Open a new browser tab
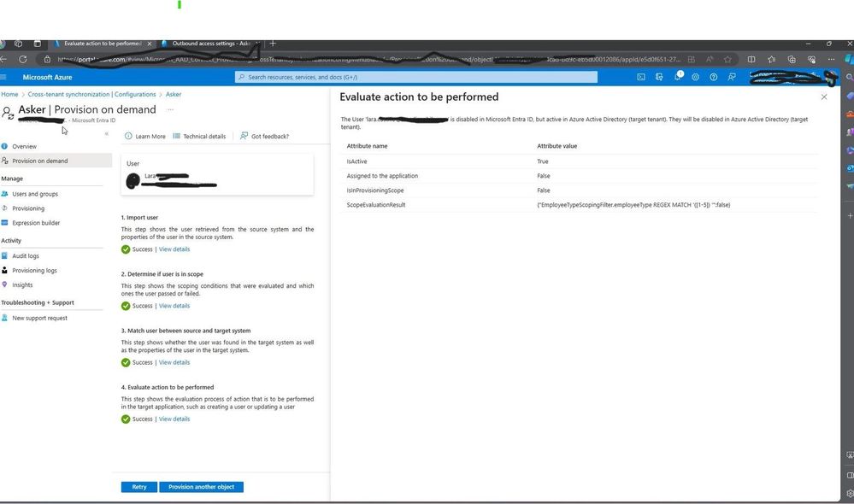The width and height of the screenshot is (854, 504). point(273,44)
